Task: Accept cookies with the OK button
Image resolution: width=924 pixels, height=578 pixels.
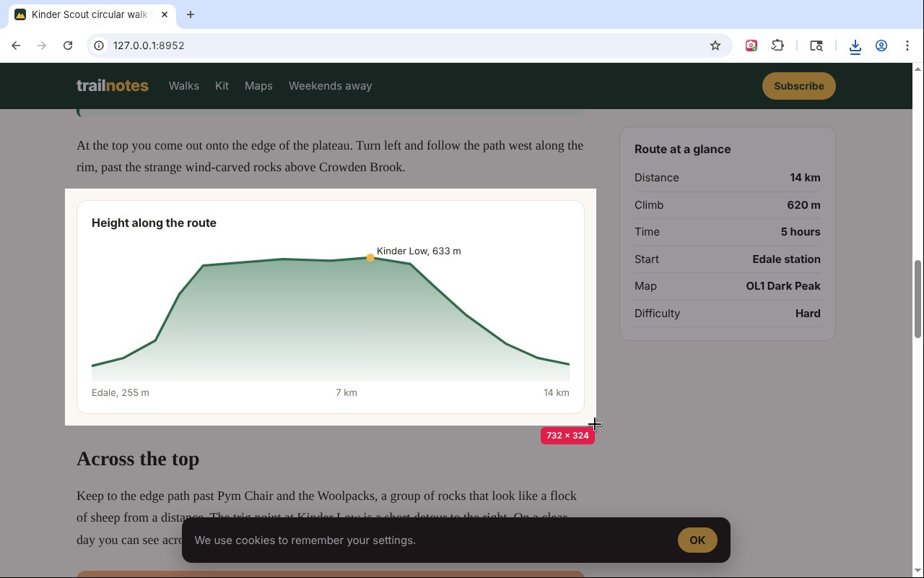Action: [x=697, y=540]
